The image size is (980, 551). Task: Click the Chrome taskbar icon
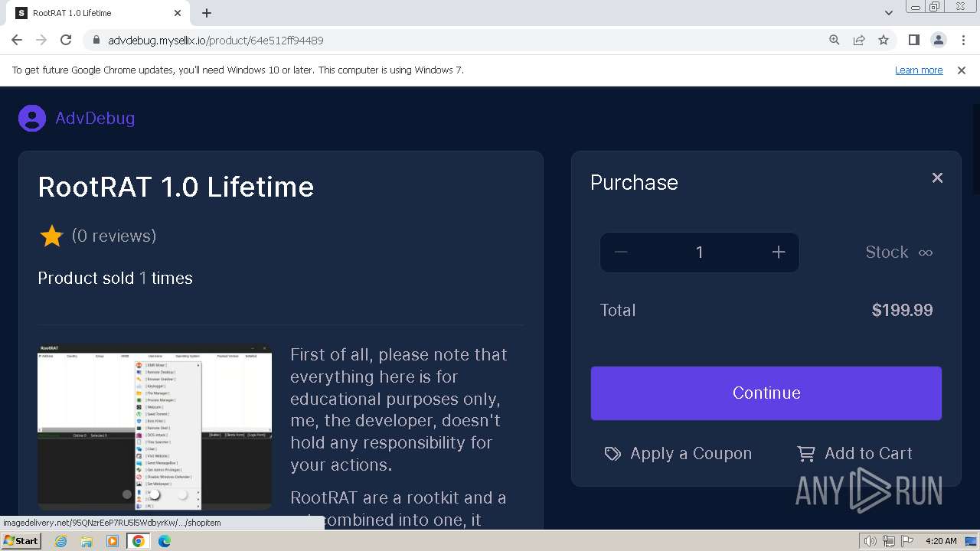[x=138, y=541]
